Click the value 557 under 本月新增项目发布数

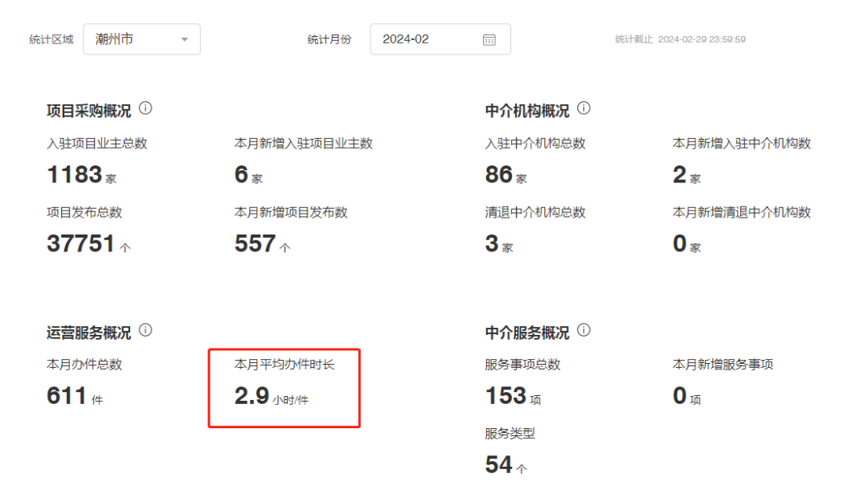point(256,243)
